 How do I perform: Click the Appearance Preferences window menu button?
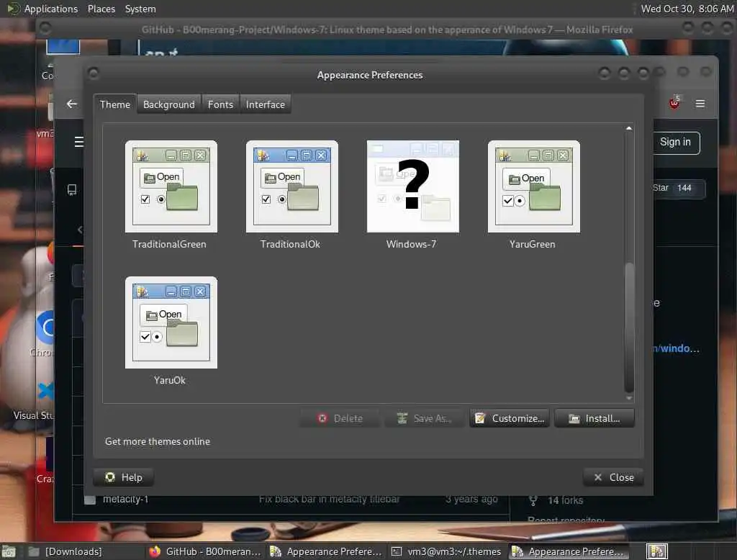93,73
